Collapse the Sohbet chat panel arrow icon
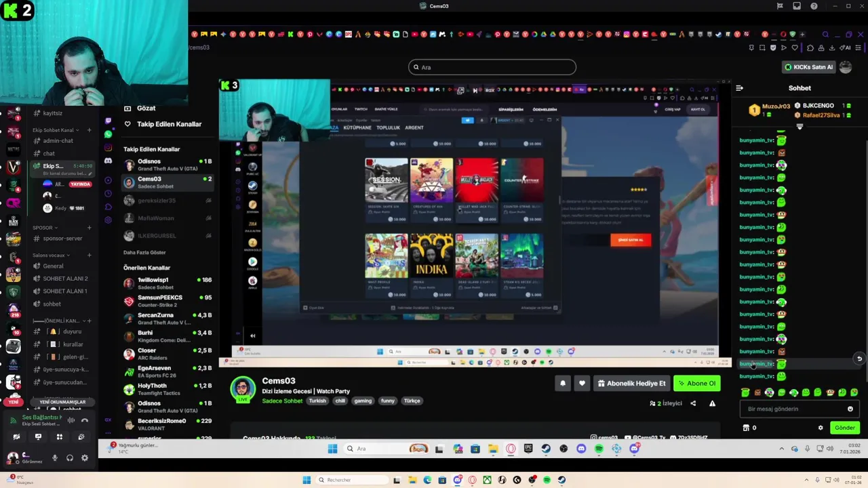 (x=740, y=88)
